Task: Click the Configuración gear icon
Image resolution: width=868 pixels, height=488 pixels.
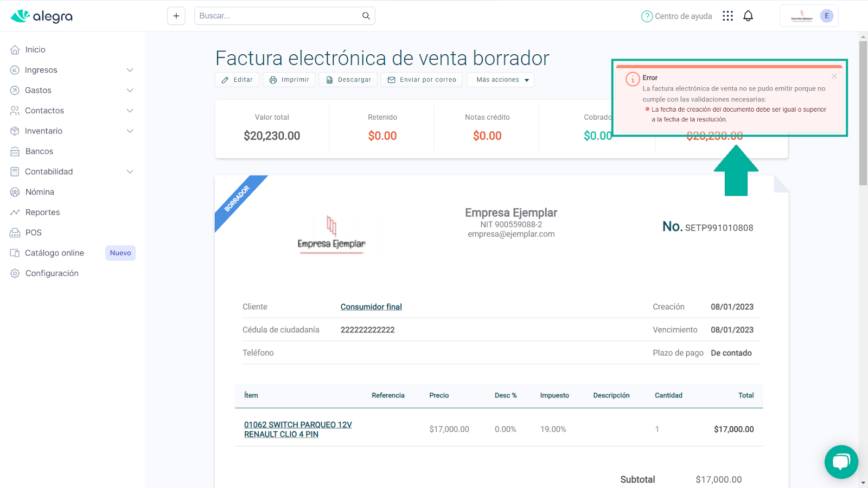Action: point(15,273)
